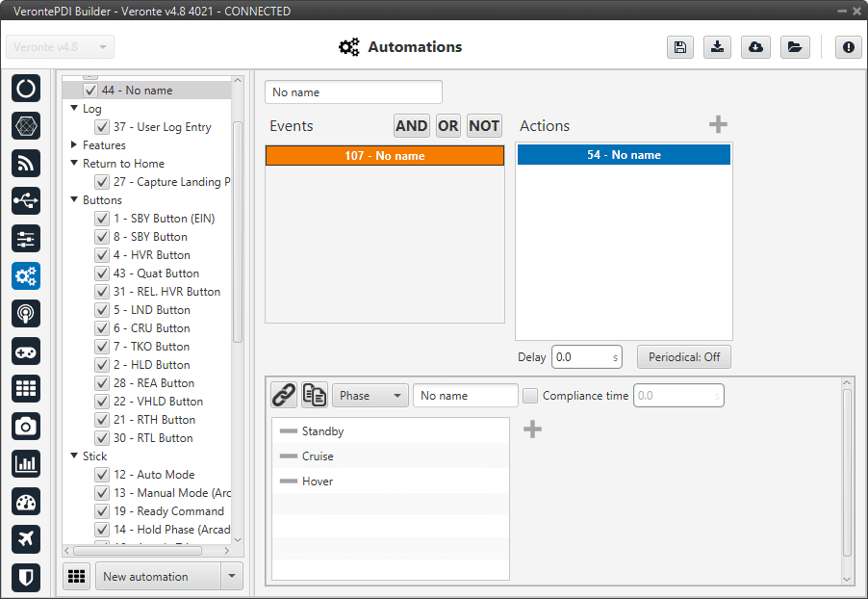868x599 pixels.
Task: Toggle the 12 - Auto Mode checkbox
Action: pos(102,475)
